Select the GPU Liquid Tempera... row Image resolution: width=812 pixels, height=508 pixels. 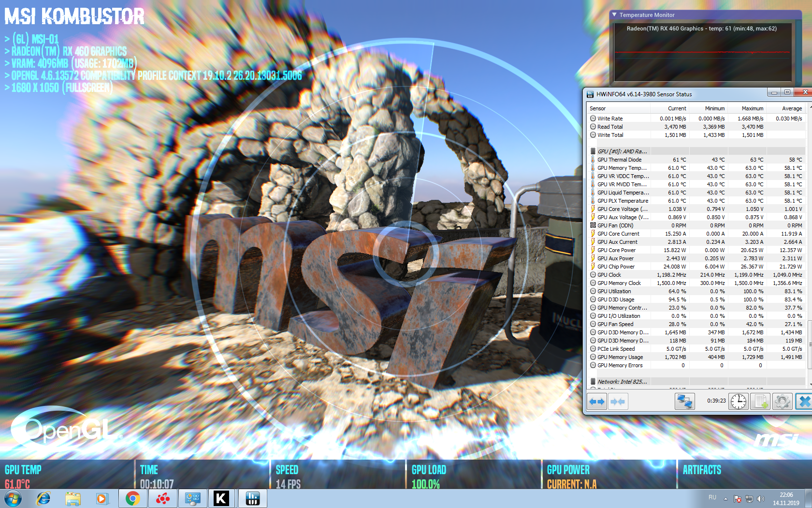[x=696, y=193]
